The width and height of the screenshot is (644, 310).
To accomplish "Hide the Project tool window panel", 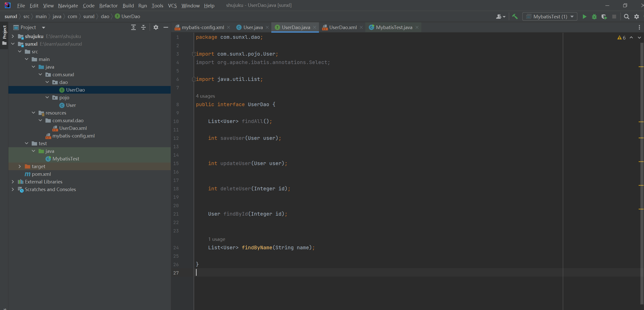I will [x=166, y=27].
